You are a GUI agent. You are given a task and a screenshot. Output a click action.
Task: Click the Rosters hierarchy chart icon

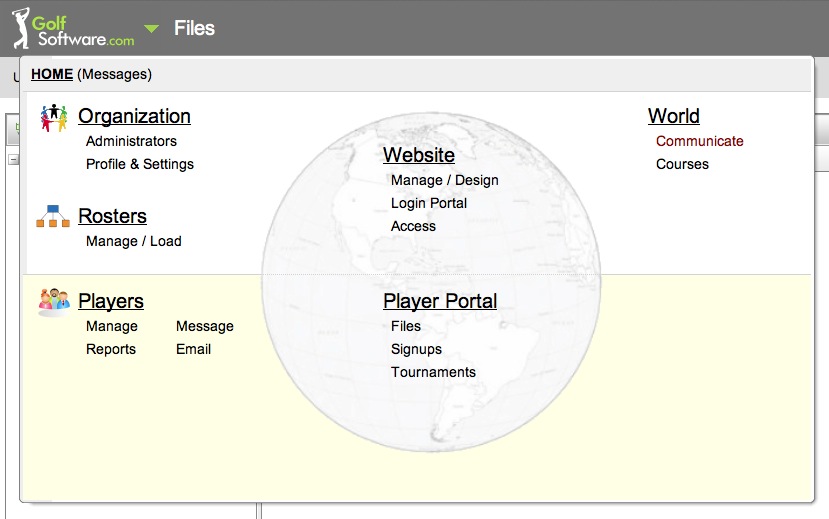click(x=53, y=216)
